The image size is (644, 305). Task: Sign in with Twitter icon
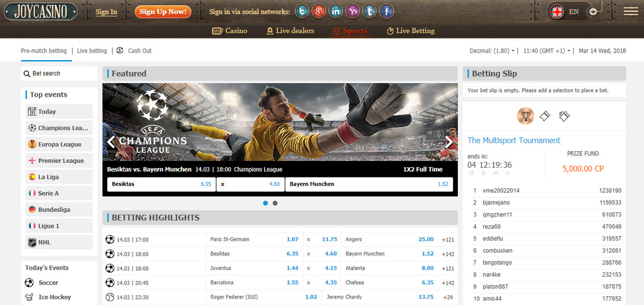(303, 11)
